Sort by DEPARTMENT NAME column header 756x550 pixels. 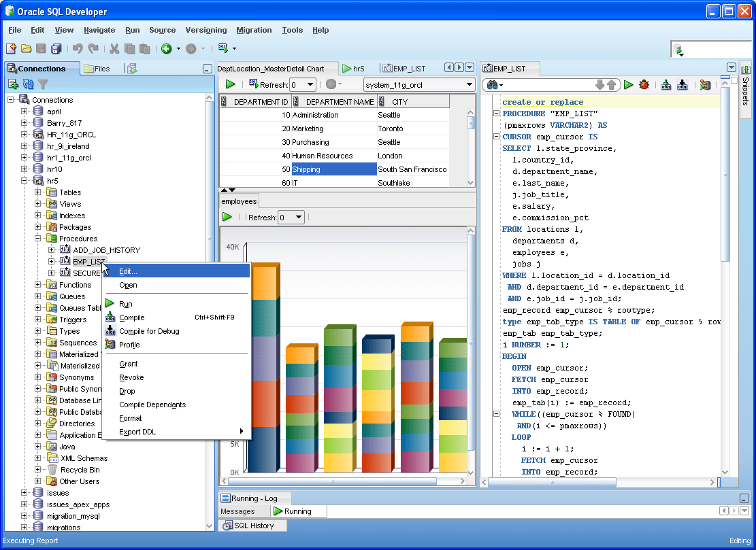334,102
